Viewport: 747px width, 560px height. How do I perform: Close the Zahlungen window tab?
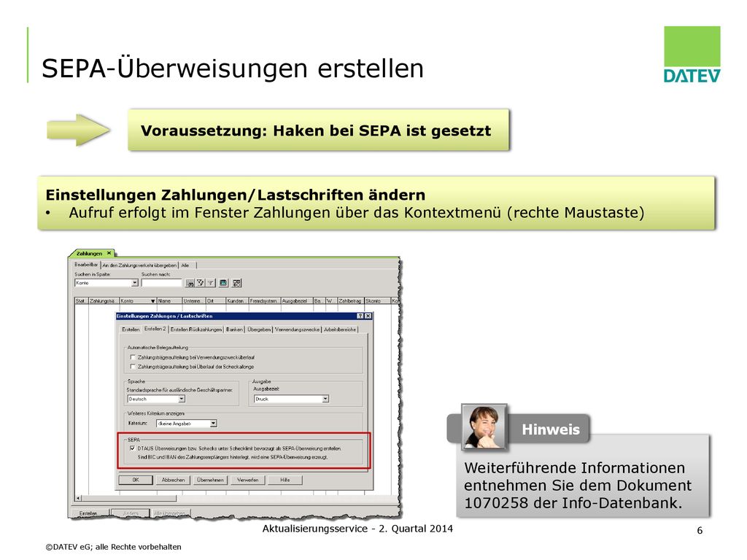pyautogui.click(x=109, y=253)
